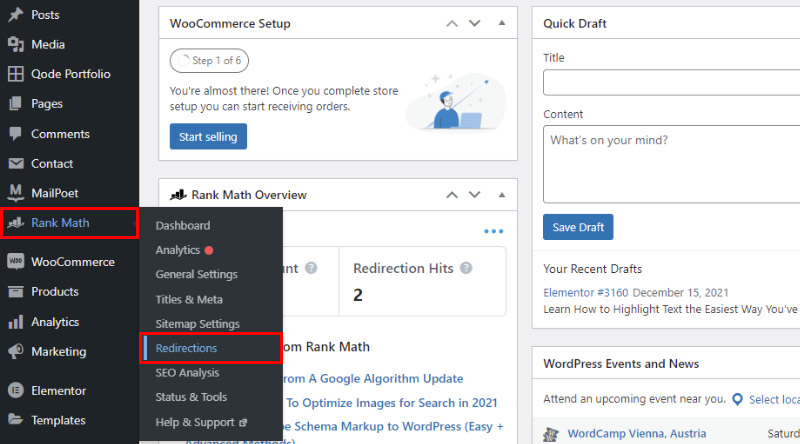Image resolution: width=800 pixels, height=444 pixels.
Task: Open General Settings submenu item
Action: point(196,275)
